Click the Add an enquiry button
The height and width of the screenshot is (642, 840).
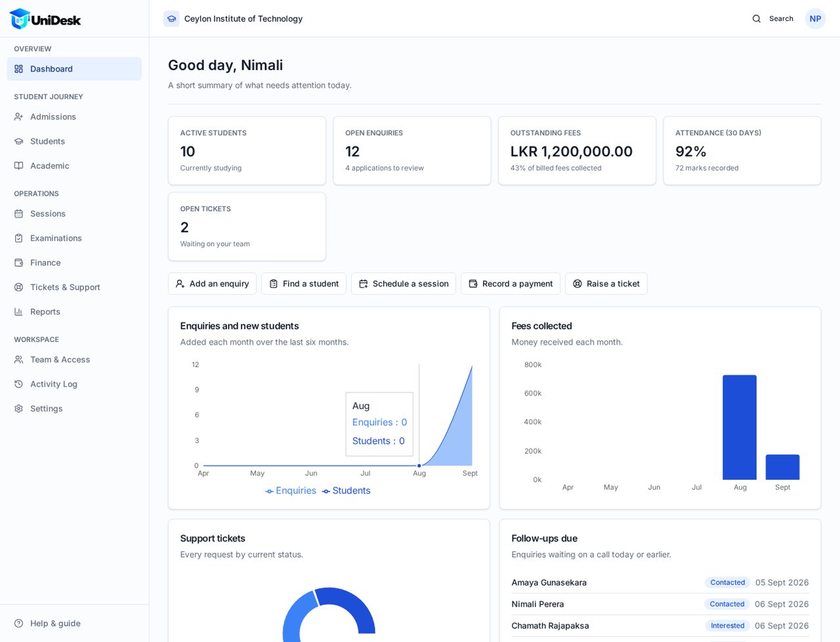[x=212, y=284]
